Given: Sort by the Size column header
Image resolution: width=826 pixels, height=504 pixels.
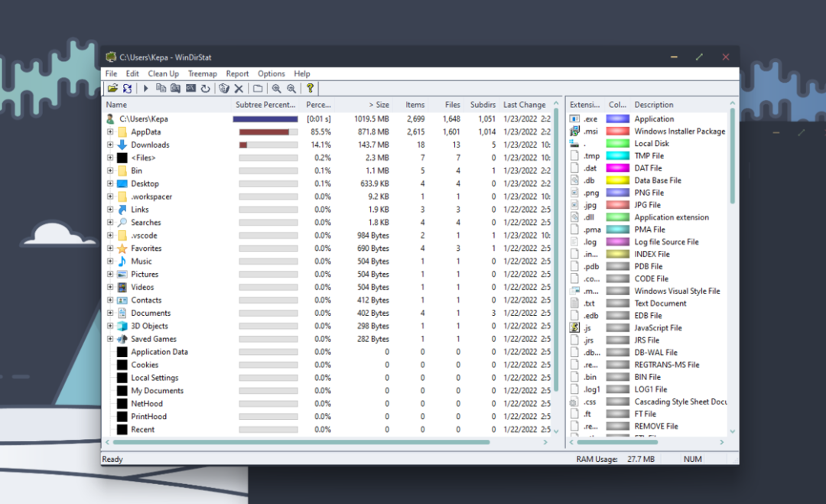Looking at the screenshot, I should pyautogui.click(x=379, y=105).
